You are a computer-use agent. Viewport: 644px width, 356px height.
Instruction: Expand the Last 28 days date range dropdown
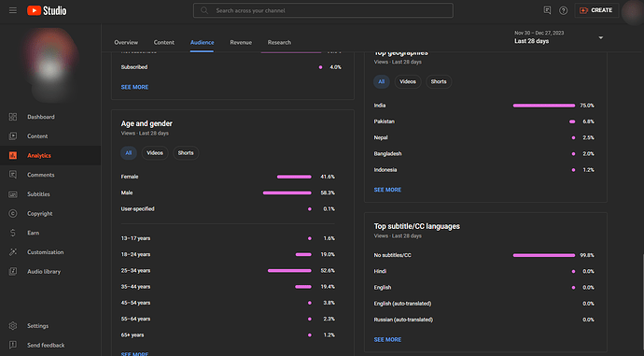558,37
